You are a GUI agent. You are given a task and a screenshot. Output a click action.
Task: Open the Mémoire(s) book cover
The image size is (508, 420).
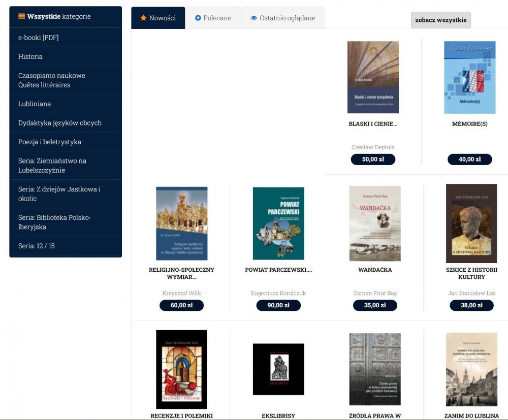pyautogui.click(x=469, y=77)
